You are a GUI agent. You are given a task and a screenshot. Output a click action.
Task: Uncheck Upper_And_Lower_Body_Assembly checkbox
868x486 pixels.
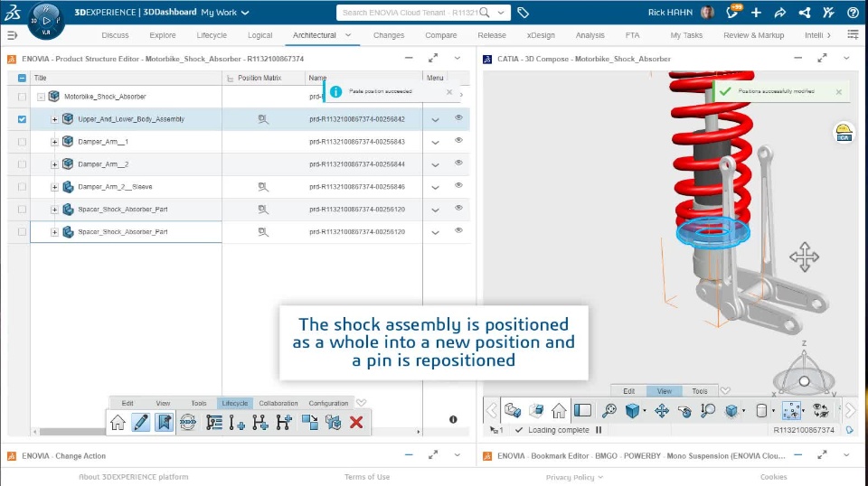click(x=22, y=119)
